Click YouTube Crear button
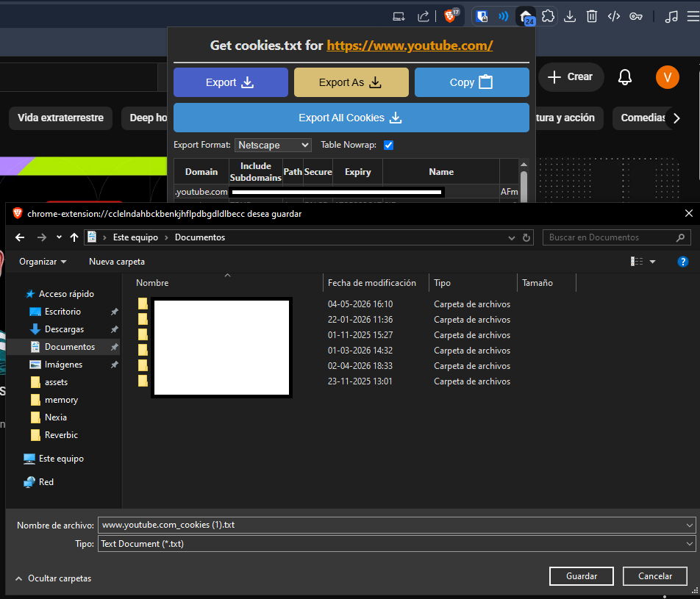This screenshot has height=599, width=700. pos(571,77)
